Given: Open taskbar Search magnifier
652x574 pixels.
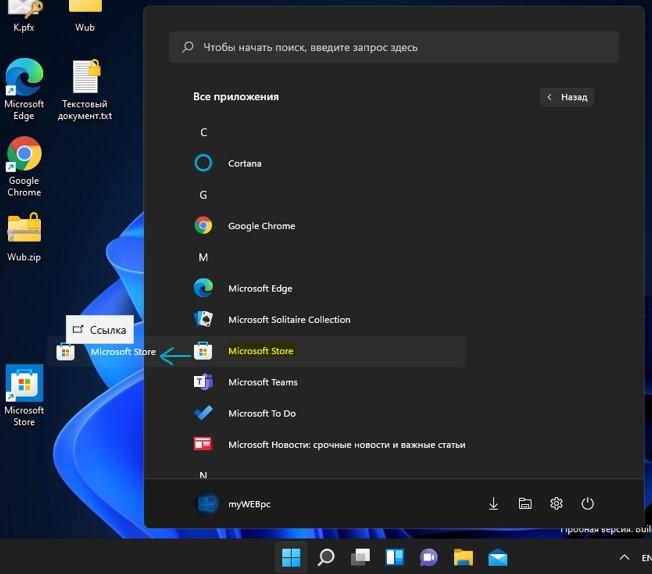Looking at the screenshot, I should pos(326,557).
